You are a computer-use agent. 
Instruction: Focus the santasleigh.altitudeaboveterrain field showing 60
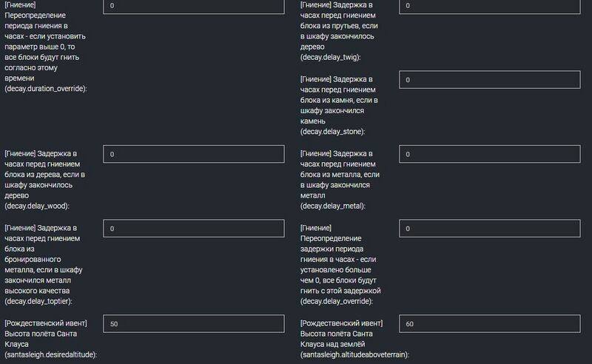point(490,323)
